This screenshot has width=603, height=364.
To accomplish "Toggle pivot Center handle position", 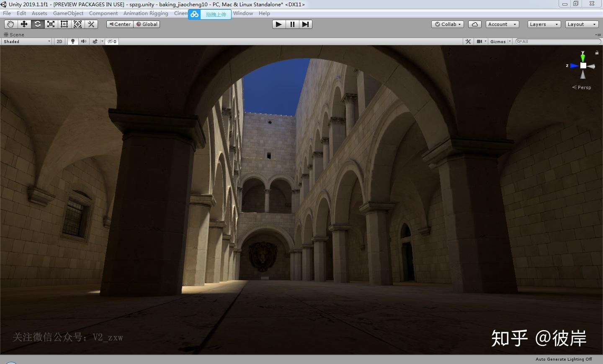I will [x=120, y=24].
